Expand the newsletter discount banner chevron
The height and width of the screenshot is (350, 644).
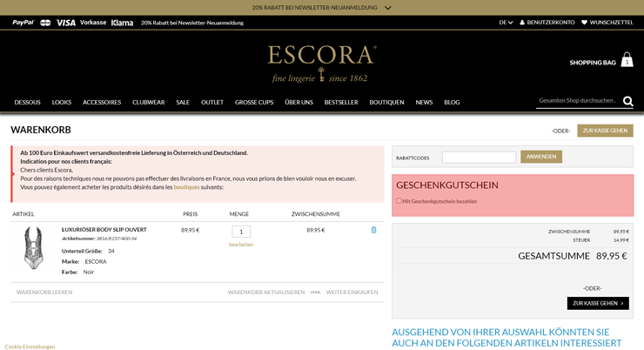tap(388, 8)
